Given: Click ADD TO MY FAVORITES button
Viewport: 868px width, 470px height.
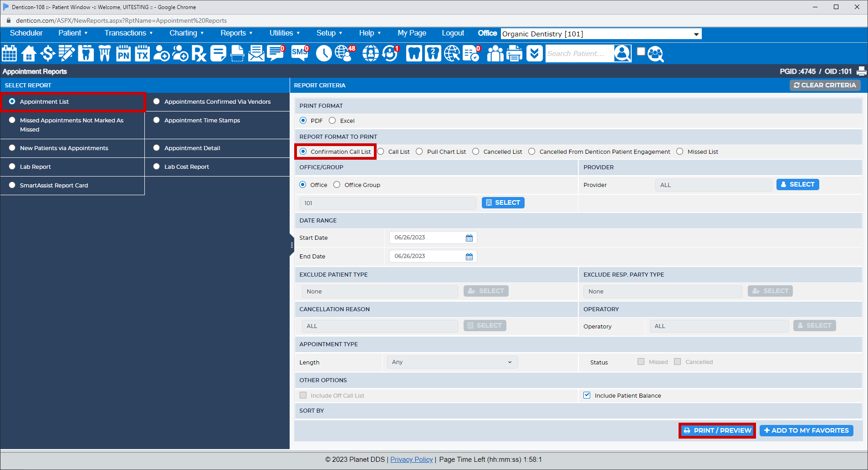Looking at the screenshot, I should 806,430.
